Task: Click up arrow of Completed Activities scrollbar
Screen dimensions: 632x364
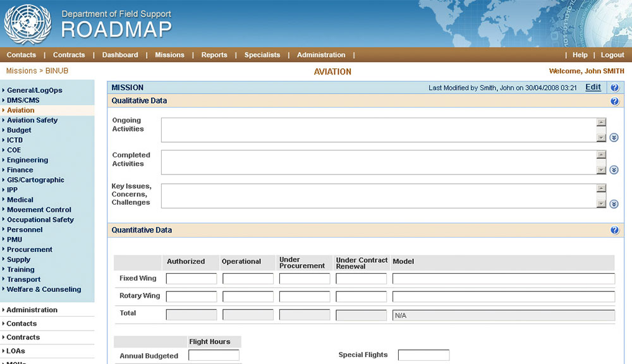Action: click(601, 154)
